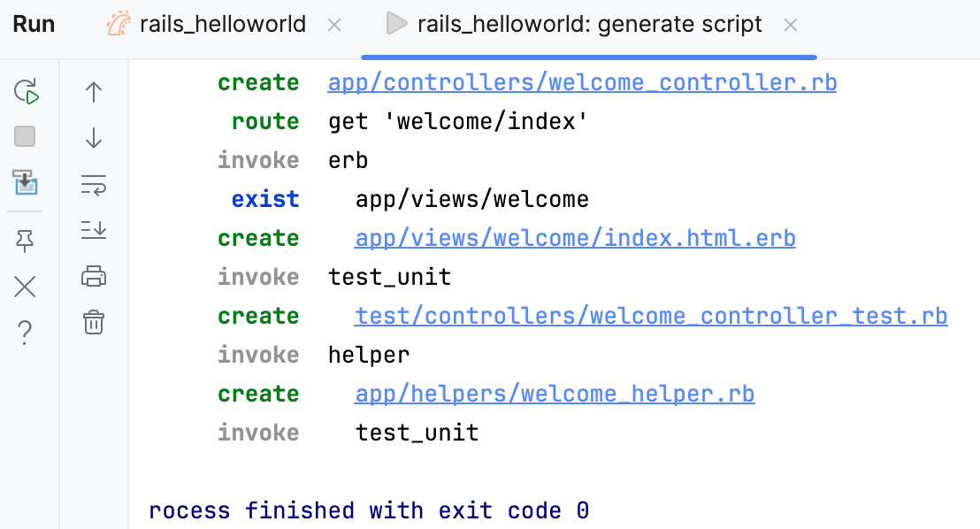
Task: Click the Print console output icon
Action: coord(93,275)
